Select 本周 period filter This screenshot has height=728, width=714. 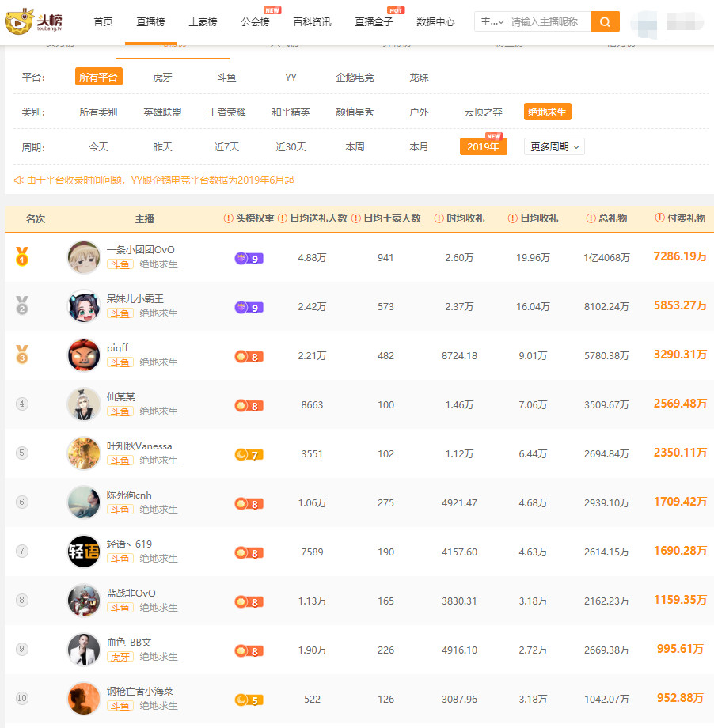click(355, 146)
